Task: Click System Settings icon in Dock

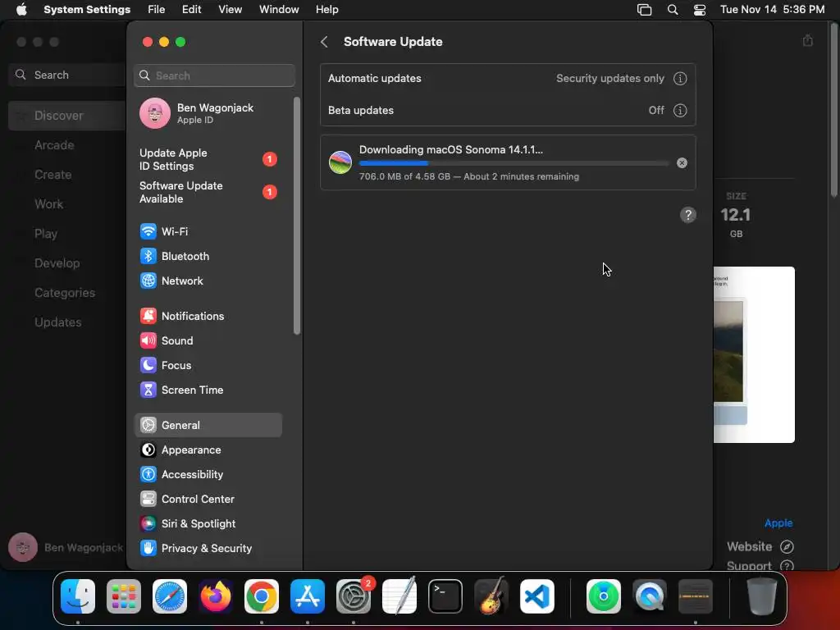Action: (x=354, y=596)
